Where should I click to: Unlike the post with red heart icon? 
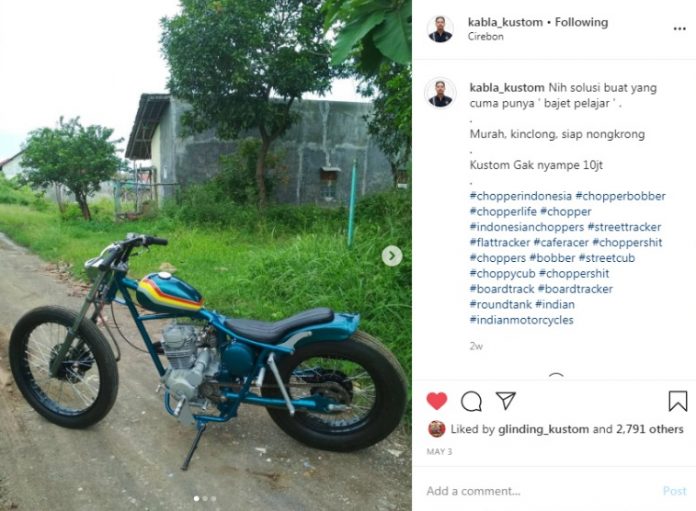pos(437,401)
